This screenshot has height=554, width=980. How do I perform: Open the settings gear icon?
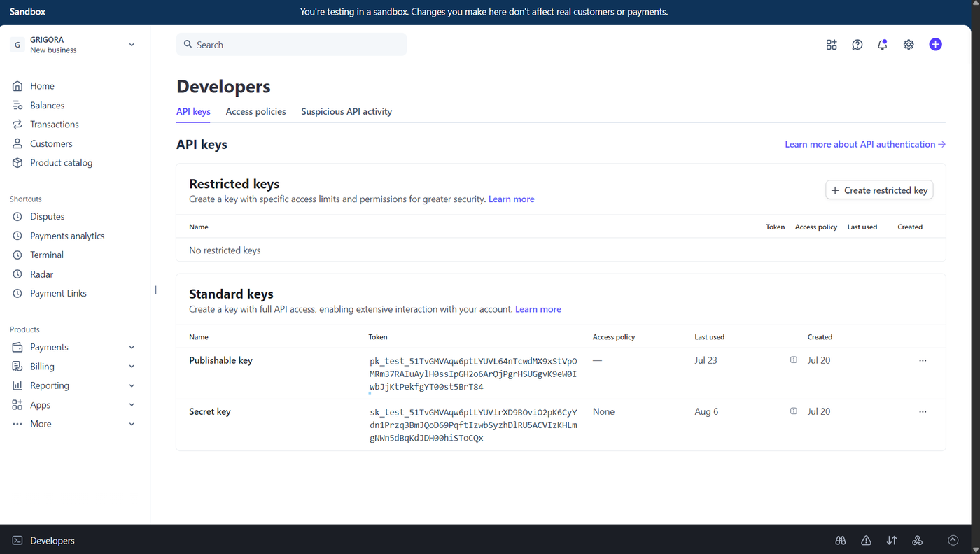point(909,45)
